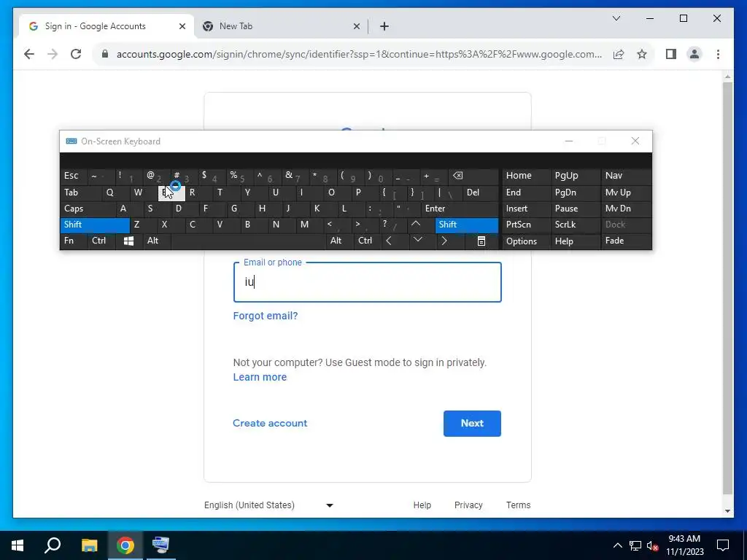Click the On-Screen Keyboard taskbar icon
Screen dimensions: 747x560
coord(160,545)
